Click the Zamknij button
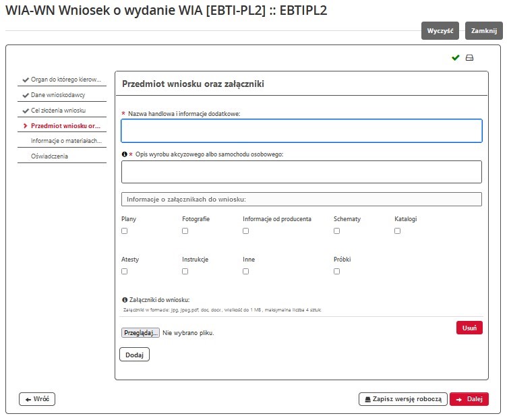Screen dimensions: 509x420 [483, 31]
